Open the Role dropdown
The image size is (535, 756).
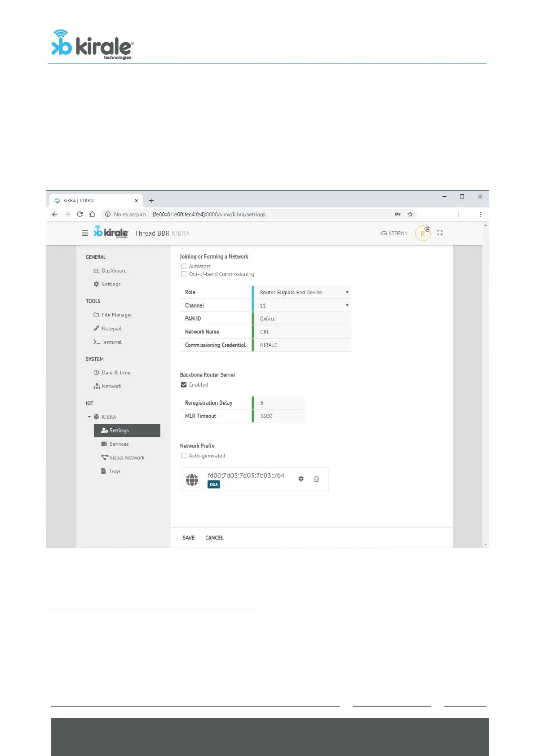[302, 292]
